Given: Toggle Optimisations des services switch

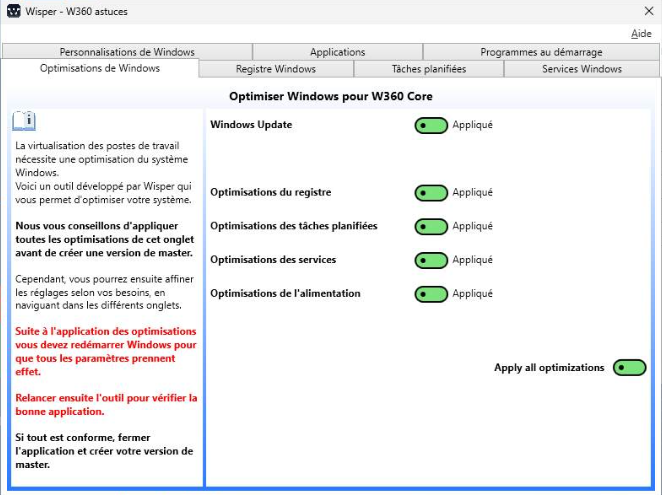Looking at the screenshot, I should (x=431, y=261).
